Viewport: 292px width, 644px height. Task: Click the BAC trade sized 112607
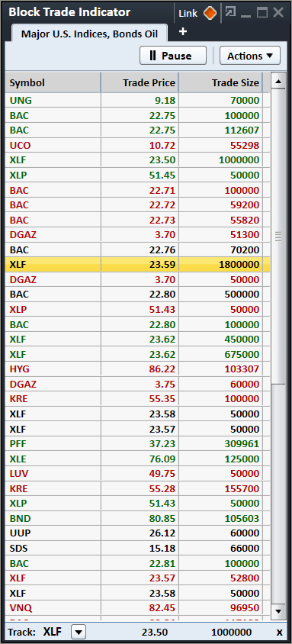[x=137, y=130]
